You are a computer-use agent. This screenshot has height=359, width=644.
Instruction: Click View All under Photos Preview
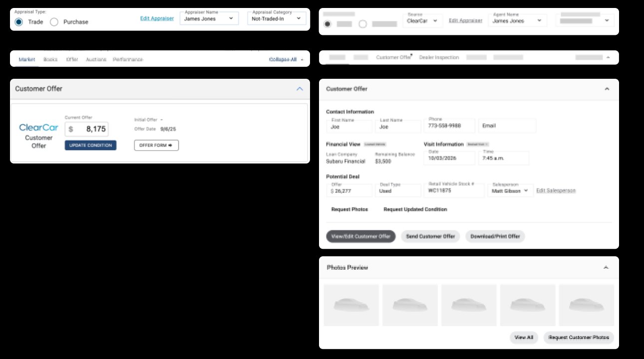524,338
